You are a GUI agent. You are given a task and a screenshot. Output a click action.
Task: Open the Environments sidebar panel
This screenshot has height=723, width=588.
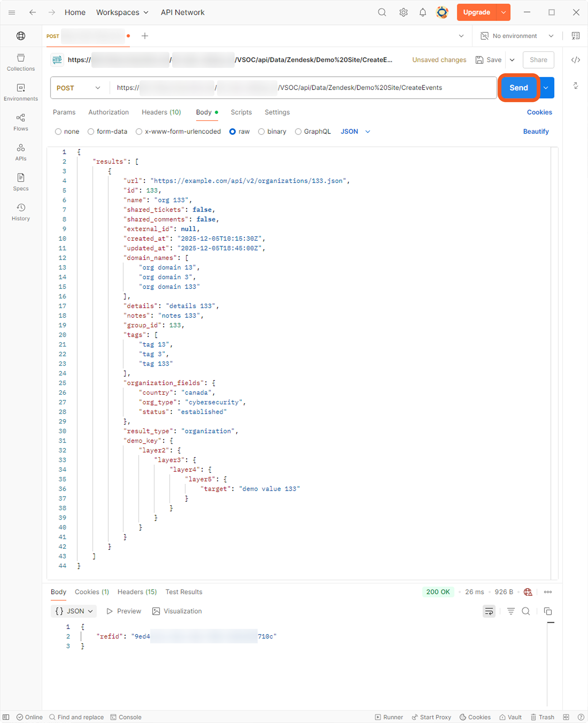[x=21, y=92]
